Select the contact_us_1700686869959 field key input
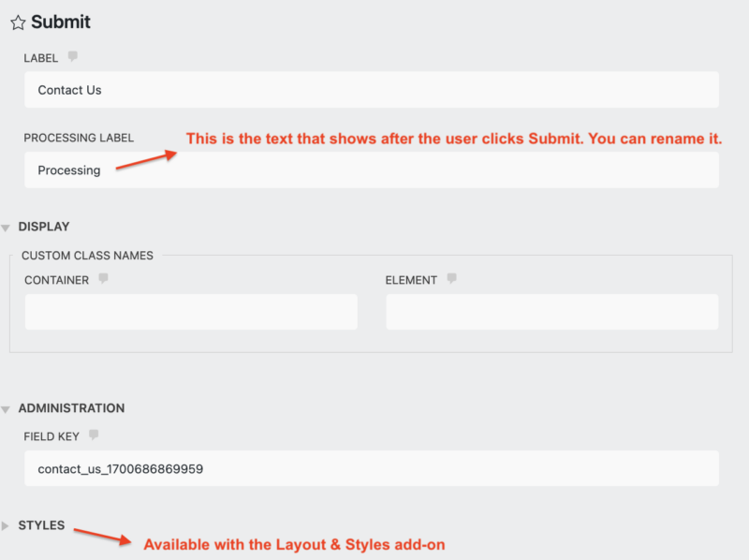 [371, 467]
